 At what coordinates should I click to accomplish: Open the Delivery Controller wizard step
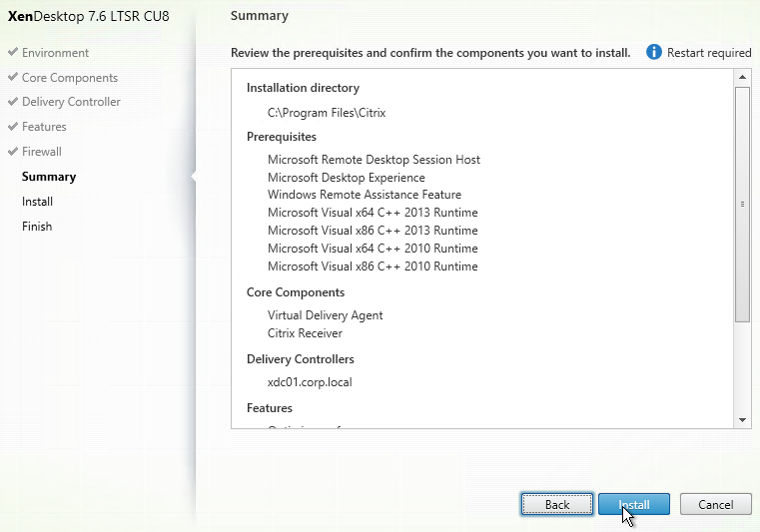pyautogui.click(x=71, y=102)
